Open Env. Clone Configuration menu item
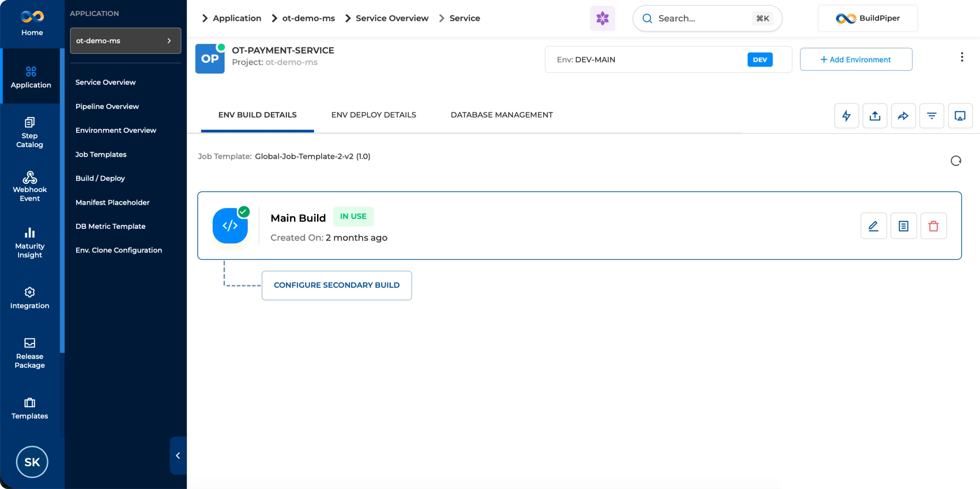The height and width of the screenshot is (489, 980). pos(118,250)
